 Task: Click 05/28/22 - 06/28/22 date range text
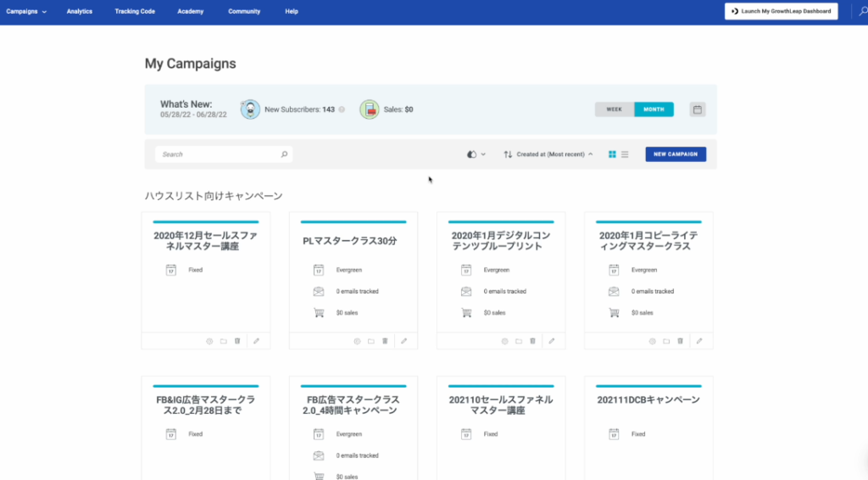coord(193,114)
